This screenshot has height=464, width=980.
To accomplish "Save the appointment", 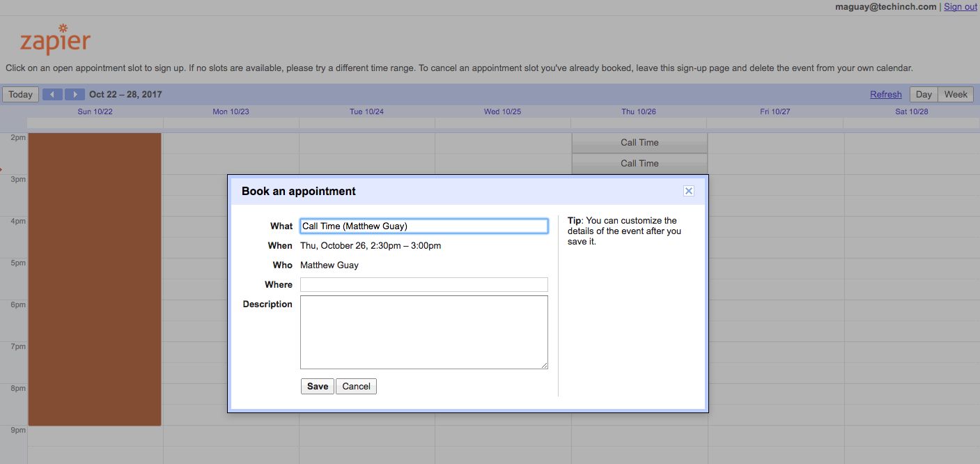I will pyautogui.click(x=317, y=387).
